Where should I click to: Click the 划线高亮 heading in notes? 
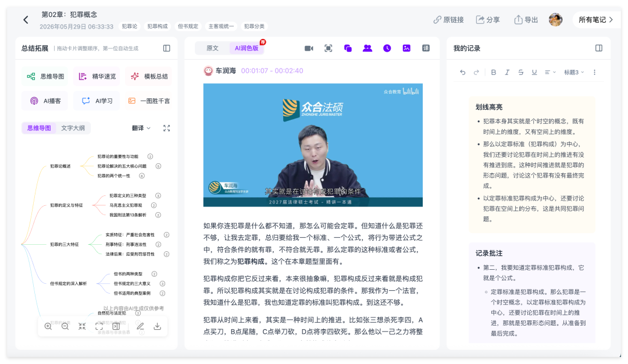488,108
